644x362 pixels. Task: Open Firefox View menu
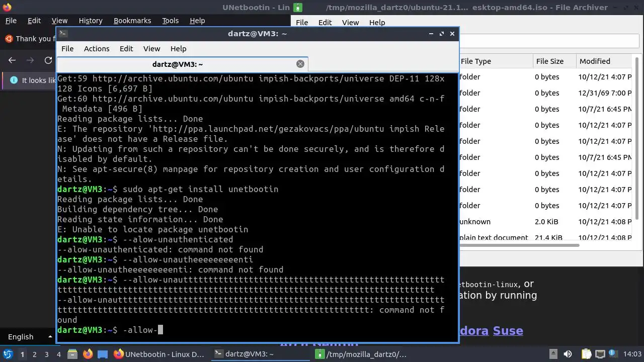[59, 21]
